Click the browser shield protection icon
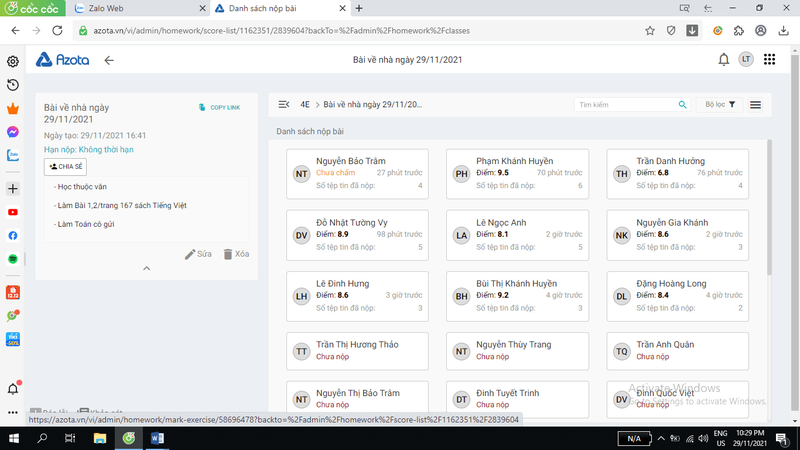Viewport: 800px width, 450px height. click(x=671, y=31)
